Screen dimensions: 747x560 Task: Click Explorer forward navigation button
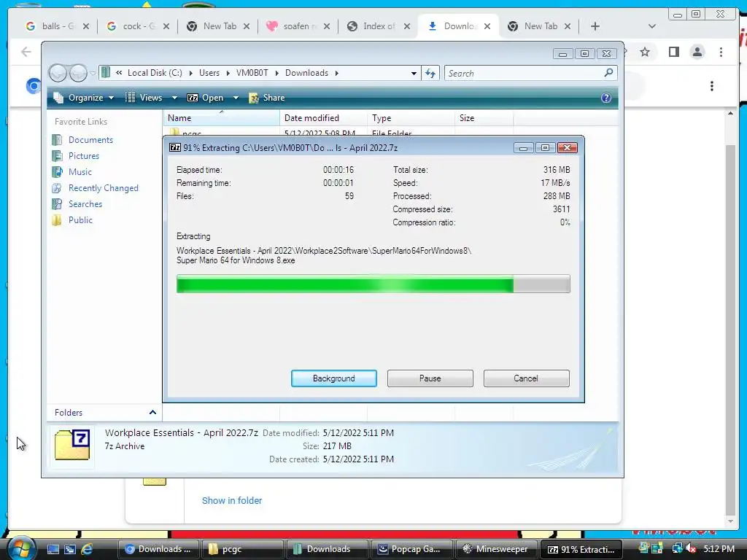pos(77,73)
